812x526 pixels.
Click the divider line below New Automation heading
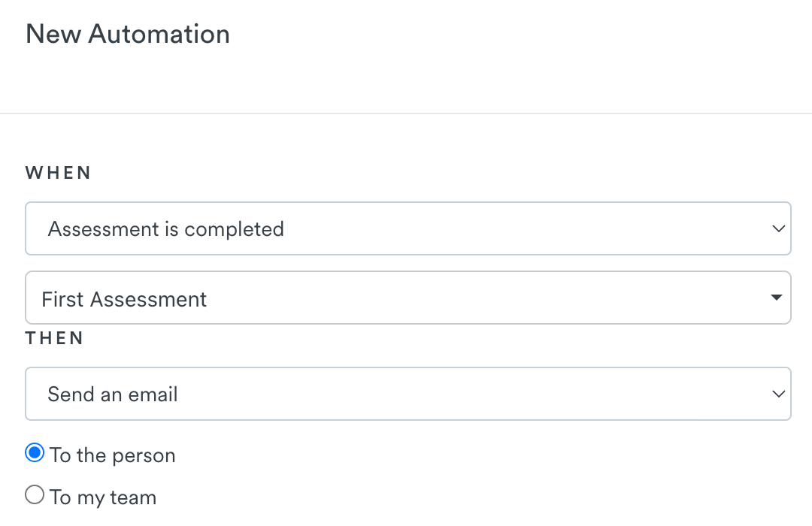tap(406, 113)
